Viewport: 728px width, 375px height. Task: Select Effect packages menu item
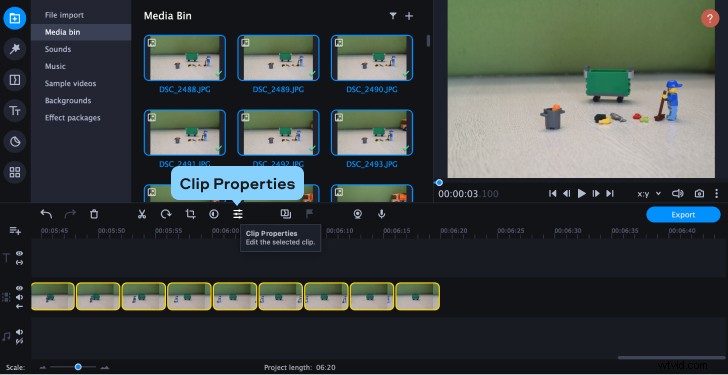point(72,118)
